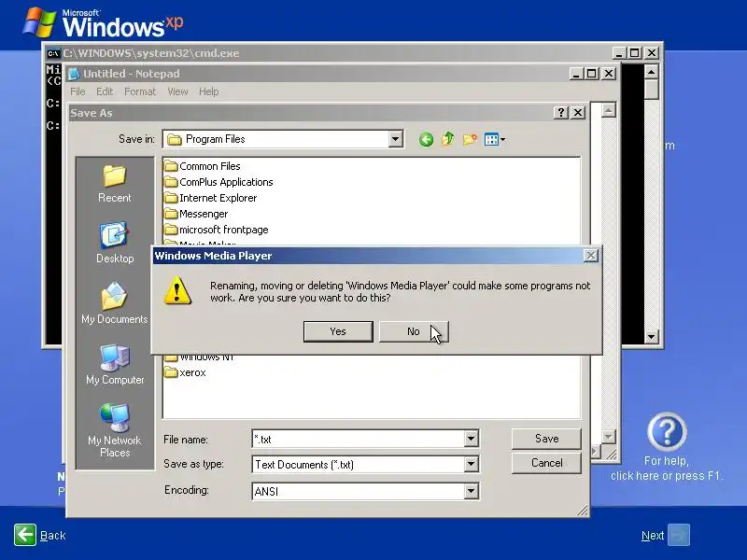The height and width of the screenshot is (560, 747).
Task: Click the Back arrow in Windows setup
Action: [x=25, y=535]
